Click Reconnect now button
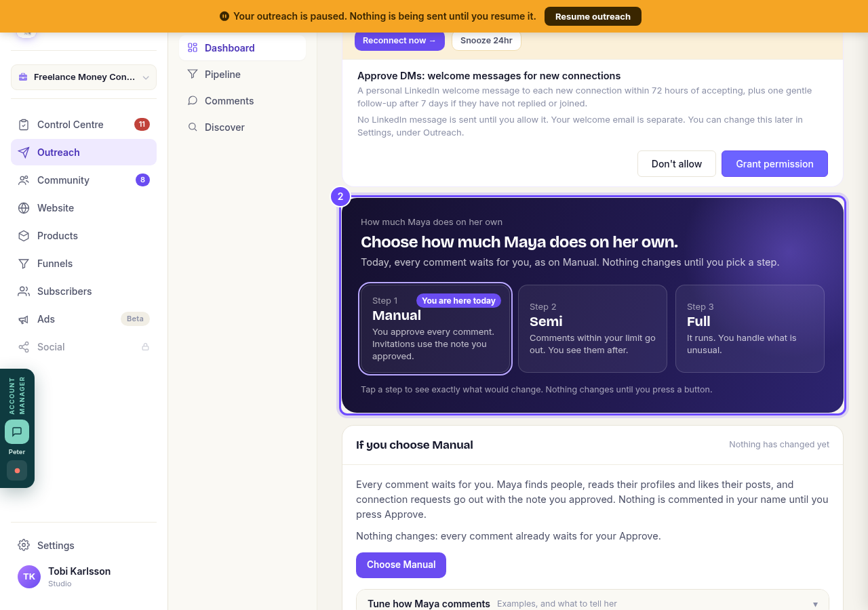868x610 pixels. (x=399, y=41)
